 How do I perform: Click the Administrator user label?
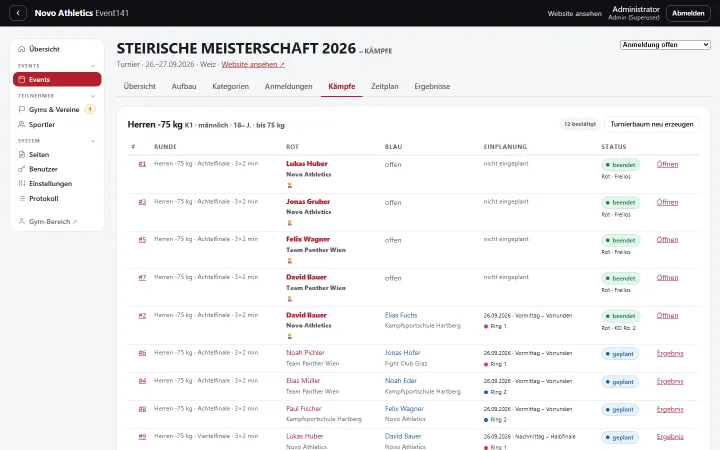coord(636,9)
